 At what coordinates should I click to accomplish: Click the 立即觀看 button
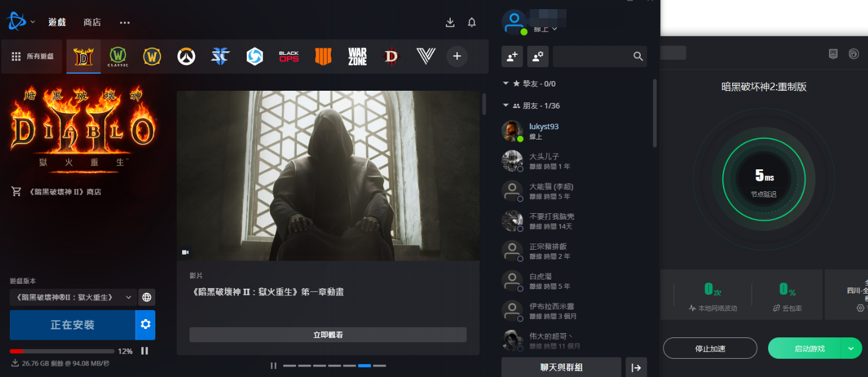coord(328,335)
